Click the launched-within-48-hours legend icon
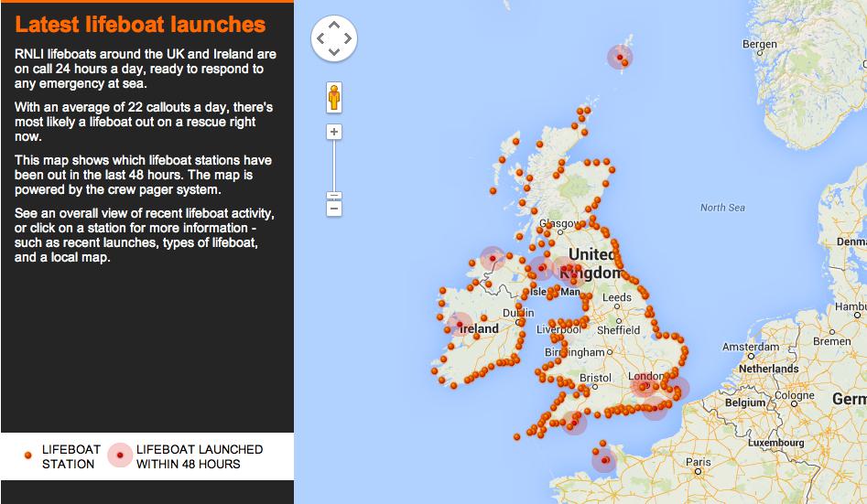Screen dimensions: 867x504 click(x=120, y=456)
